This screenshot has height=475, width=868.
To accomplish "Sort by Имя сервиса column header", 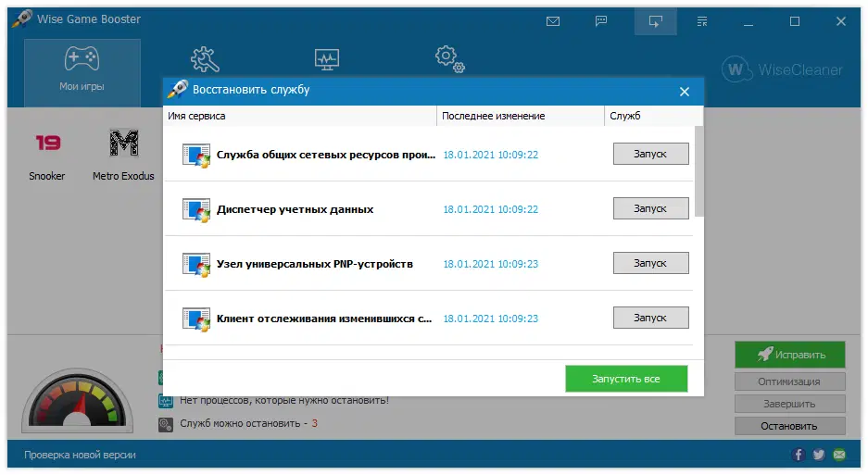I will click(299, 116).
